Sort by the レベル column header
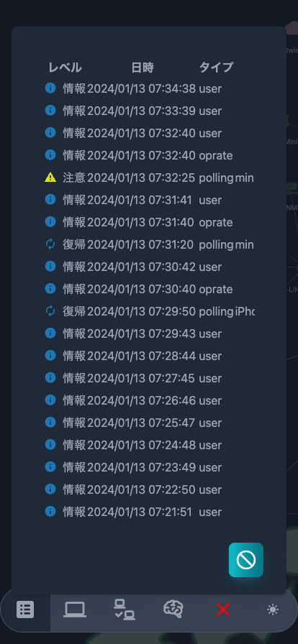The width and height of the screenshot is (298, 644). pos(65,68)
